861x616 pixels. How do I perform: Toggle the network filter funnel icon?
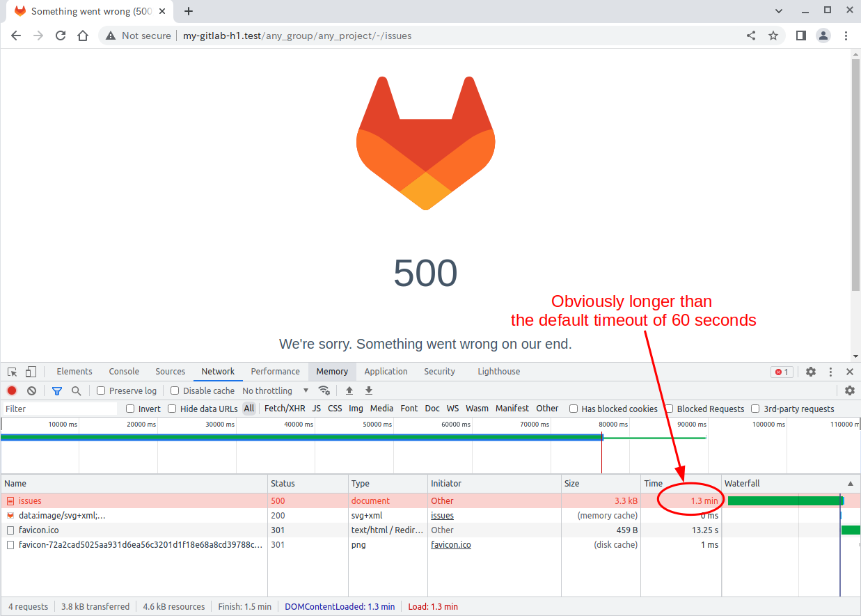point(57,390)
